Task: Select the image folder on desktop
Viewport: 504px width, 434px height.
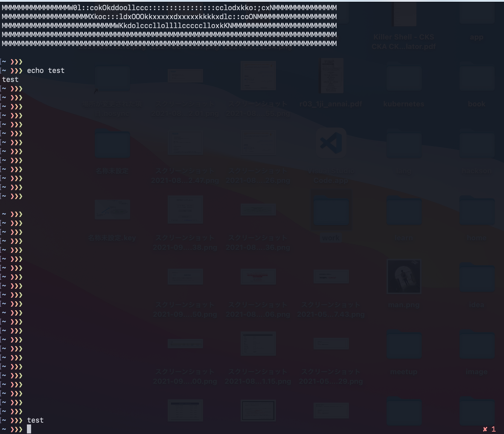Action: click(476, 345)
